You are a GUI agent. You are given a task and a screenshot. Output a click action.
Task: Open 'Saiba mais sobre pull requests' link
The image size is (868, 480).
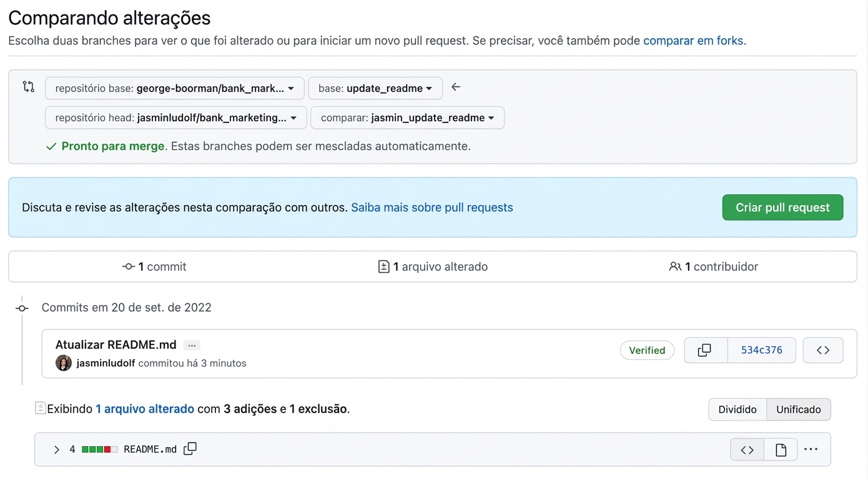(432, 207)
